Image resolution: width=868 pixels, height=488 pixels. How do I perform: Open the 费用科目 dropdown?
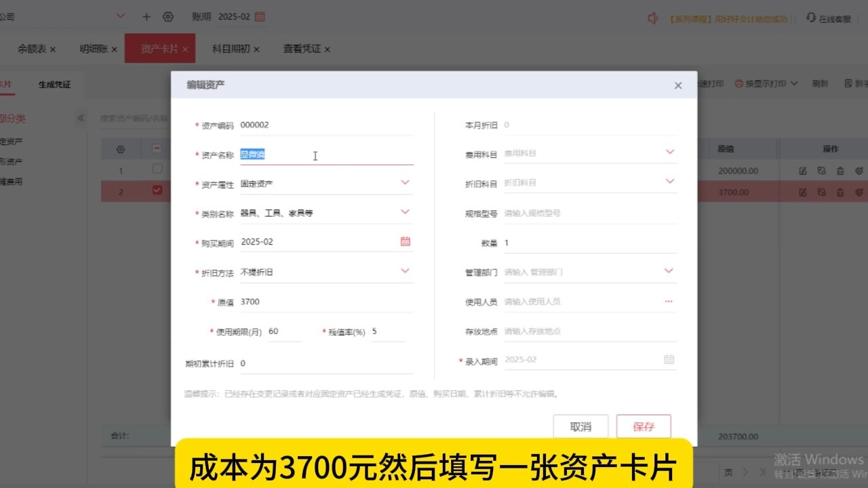[669, 152]
